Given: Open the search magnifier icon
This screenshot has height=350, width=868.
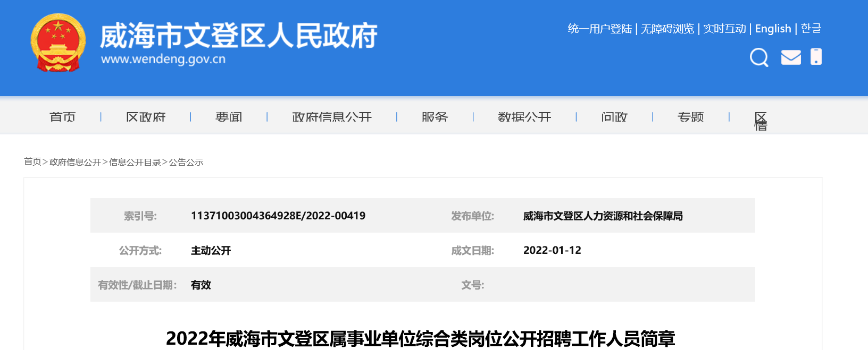Looking at the screenshot, I should [x=759, y=57].
